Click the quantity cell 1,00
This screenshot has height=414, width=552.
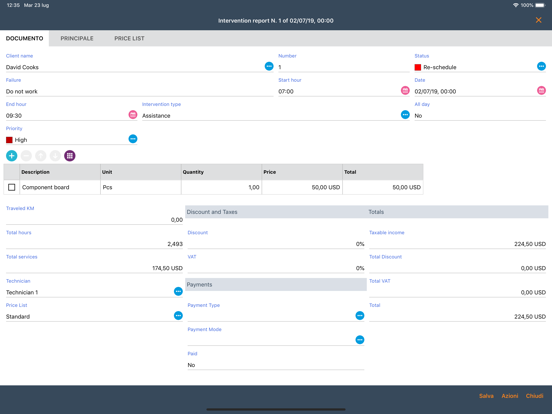pos(221,187)
